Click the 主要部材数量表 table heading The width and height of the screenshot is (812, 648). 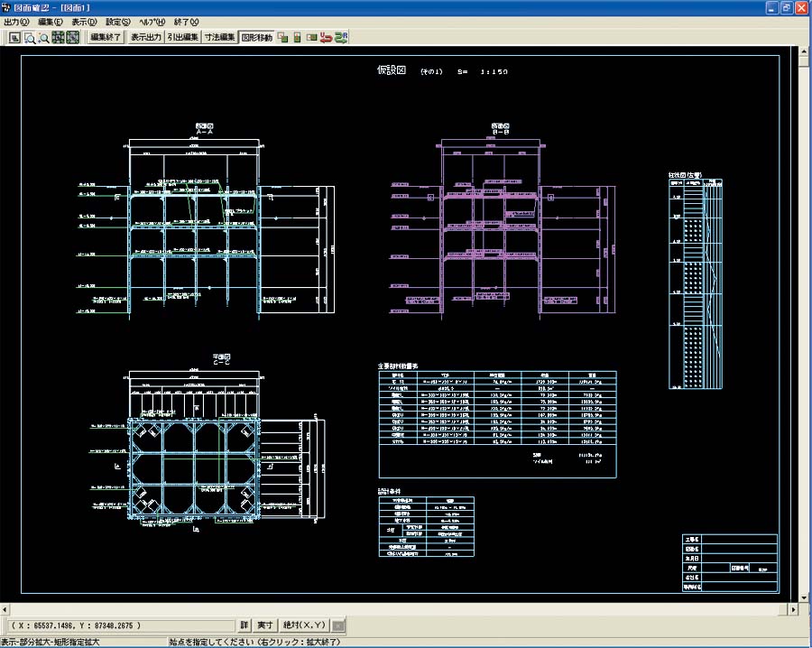click(398, 366)
